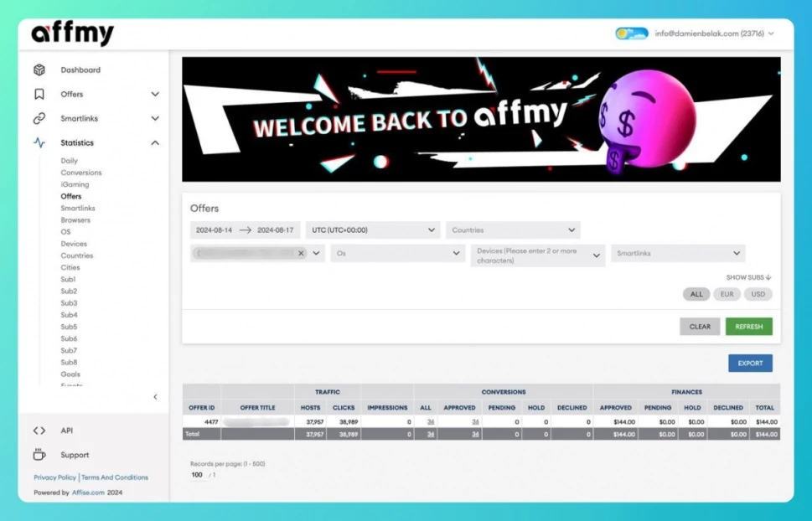812x521 pixels.
Task: Open Daily statistics
Action: [x=69, y=161]
